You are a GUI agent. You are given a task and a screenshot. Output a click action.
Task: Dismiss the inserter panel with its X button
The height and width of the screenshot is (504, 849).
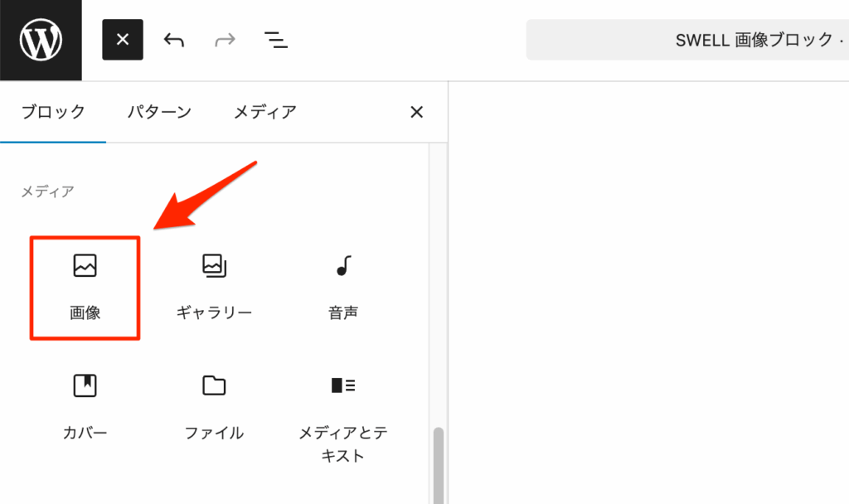tap(417, 112)
